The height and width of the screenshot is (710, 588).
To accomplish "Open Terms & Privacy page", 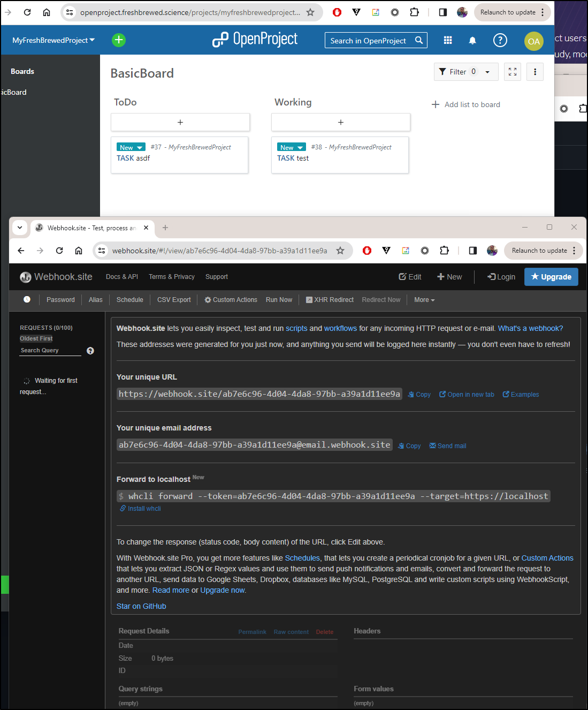I will 172,277.
